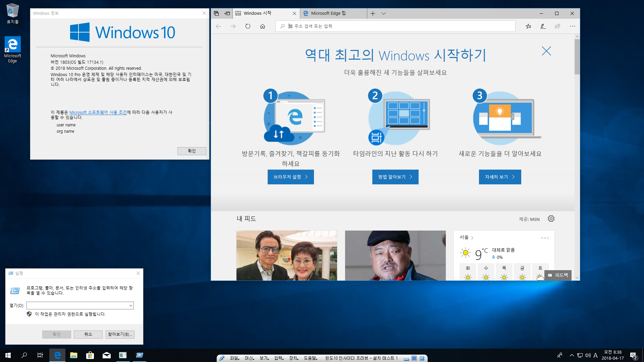Image resolution: width=644 pixels, height=362 pixels.
Task: Go to Edge home page icon
Action: click(x=263, y=26)
